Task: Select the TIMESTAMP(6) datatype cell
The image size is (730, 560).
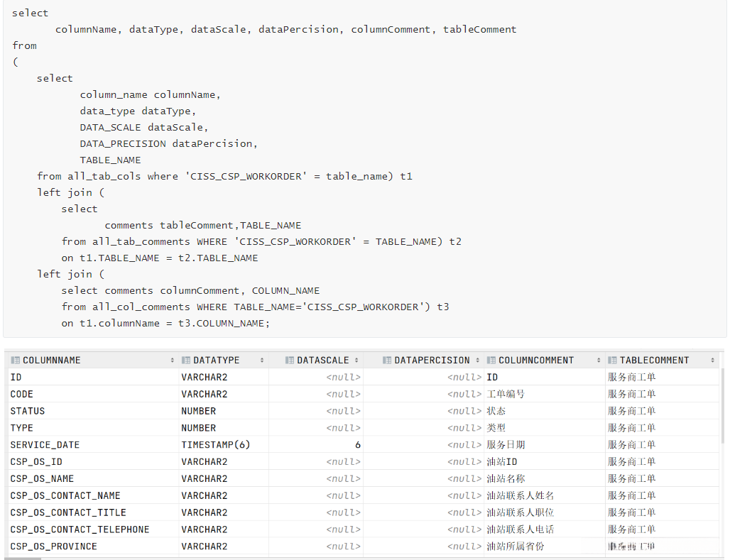Action: 224,445
